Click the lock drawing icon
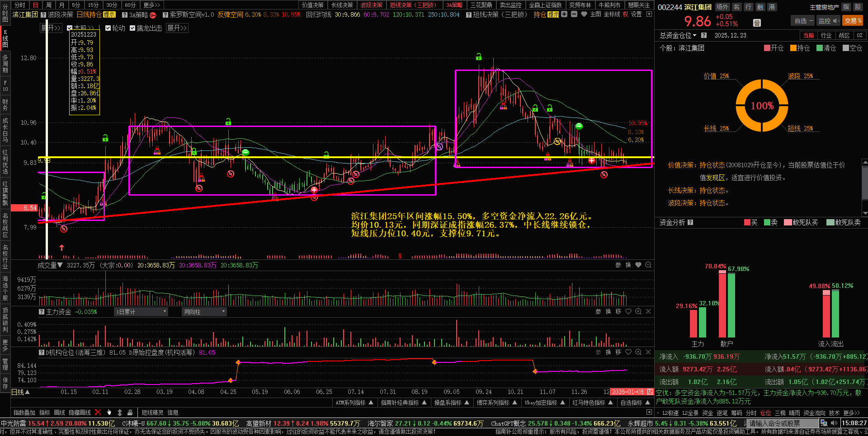This screenshot has width=868, height=436. pyautogui.click(x=130, y=412)
